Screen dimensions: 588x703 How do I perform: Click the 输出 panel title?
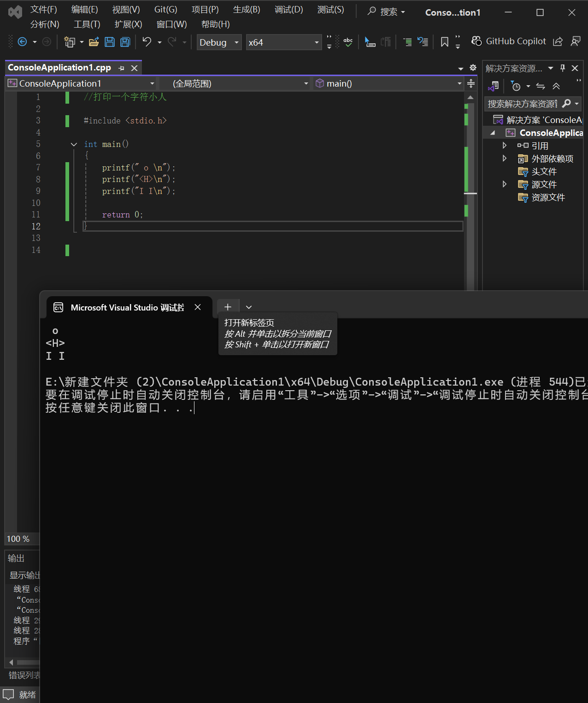tap(16, 558)
